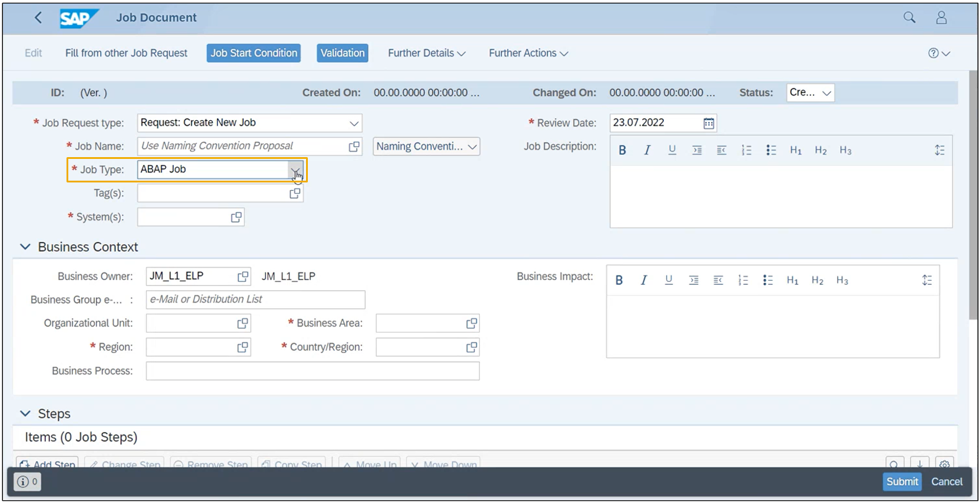The image size is (980, 502).
Task: Open value help for System(s) field
Action: (236, 217)
